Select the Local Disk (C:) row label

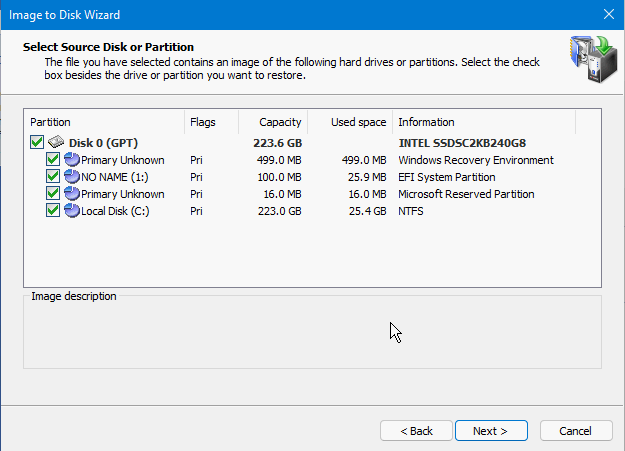pyautogui.click(x=115, y=211)
